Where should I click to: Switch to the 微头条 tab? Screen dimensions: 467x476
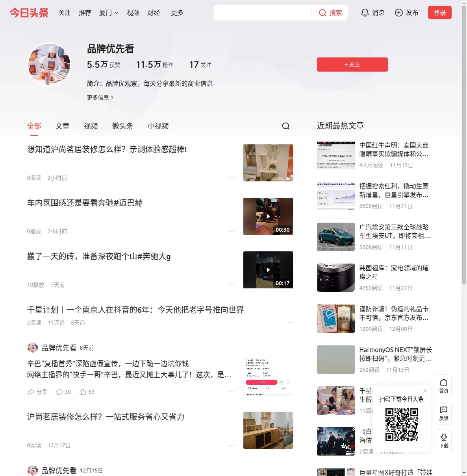(122, 126)
